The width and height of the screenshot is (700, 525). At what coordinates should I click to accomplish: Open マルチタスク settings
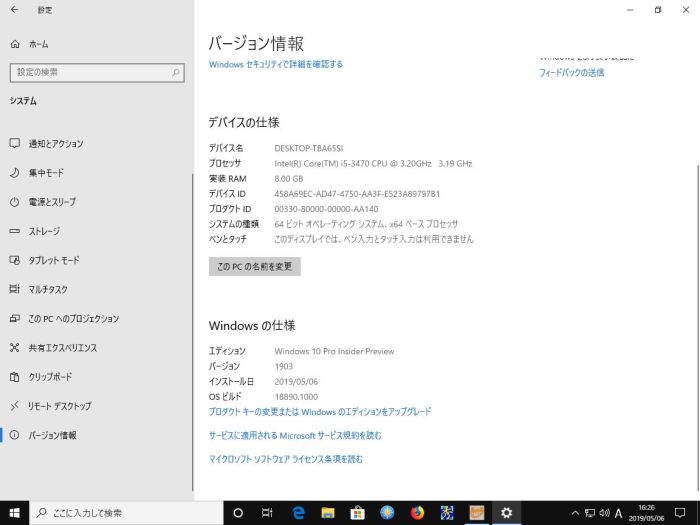point(48,289)
